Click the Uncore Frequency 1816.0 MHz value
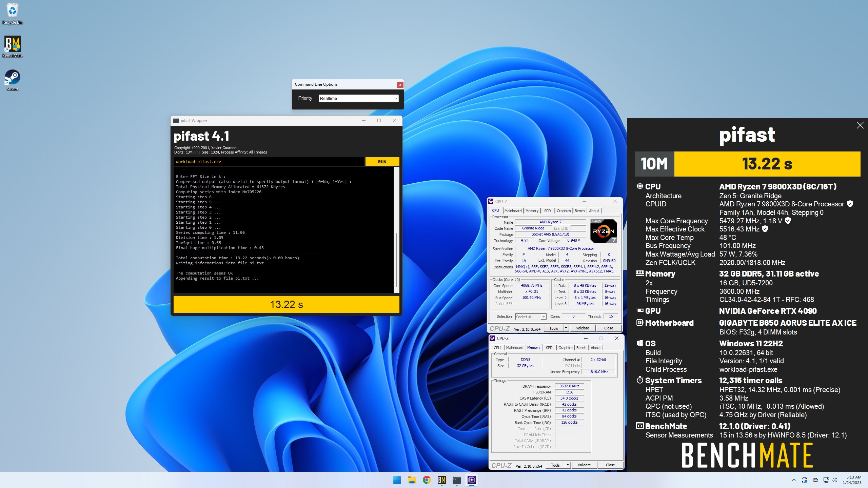Screen dimensions: 868x488 (x=598, y=372)
